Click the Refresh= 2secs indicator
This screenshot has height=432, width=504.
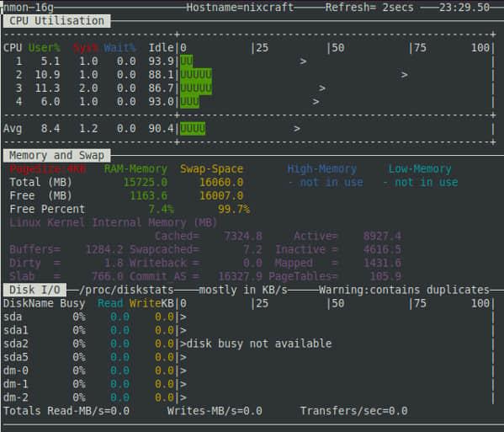coord(369,7)
